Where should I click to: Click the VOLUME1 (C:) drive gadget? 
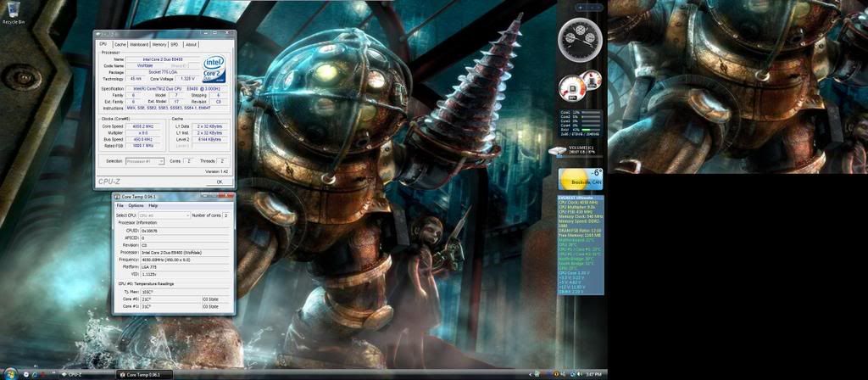coord(575,150)
